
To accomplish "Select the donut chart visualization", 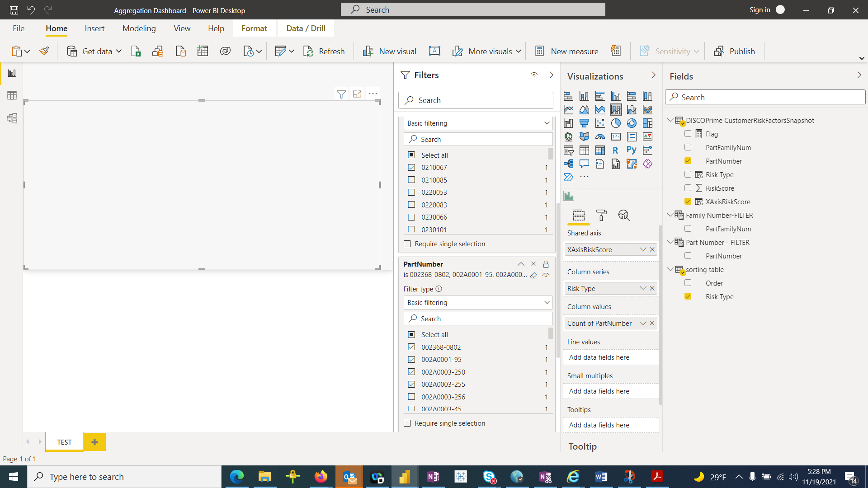I will pos(632,123).
